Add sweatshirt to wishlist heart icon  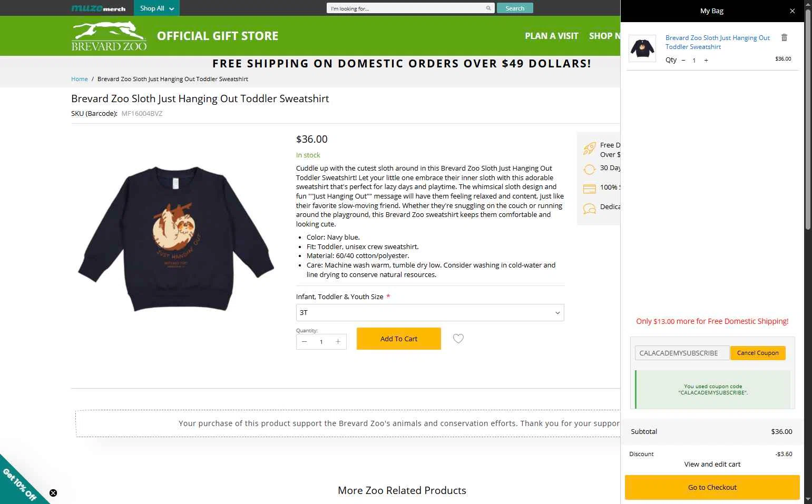point(458,339)
